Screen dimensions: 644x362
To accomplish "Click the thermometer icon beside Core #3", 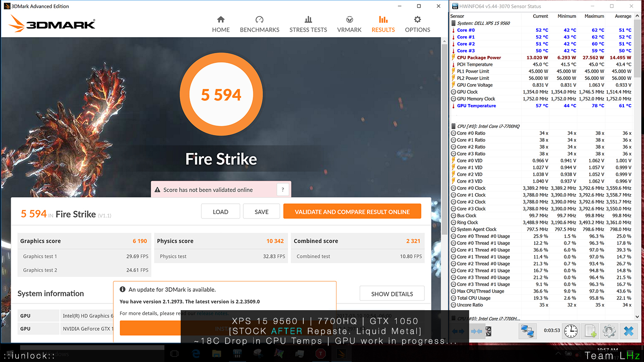I will [x=453, y=51].
